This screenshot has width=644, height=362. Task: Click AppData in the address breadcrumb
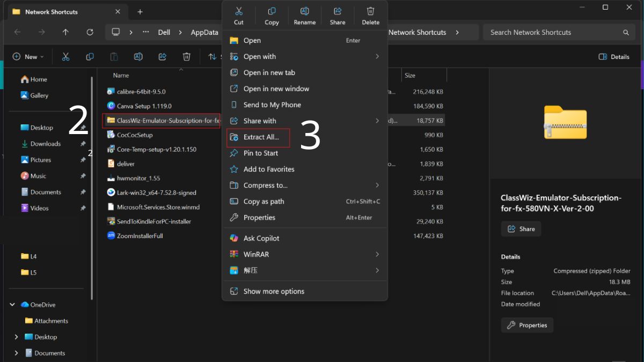pyautogui.click(x=204, y=32)
